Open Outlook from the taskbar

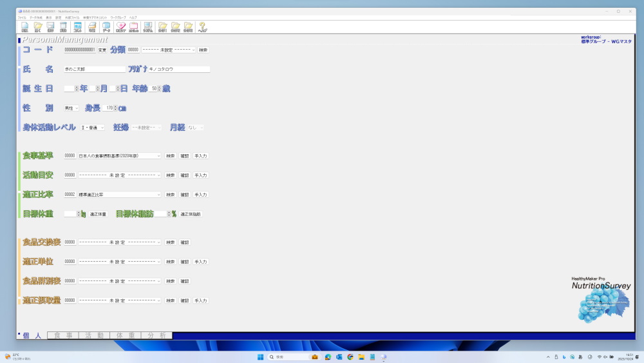pos(339,357)
